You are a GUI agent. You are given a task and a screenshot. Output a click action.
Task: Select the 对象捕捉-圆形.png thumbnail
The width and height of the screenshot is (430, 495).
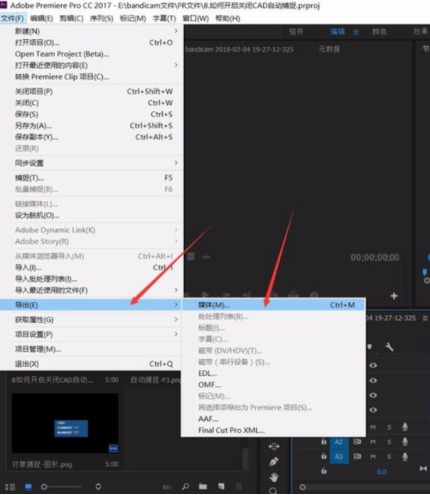tap(65, 423)
